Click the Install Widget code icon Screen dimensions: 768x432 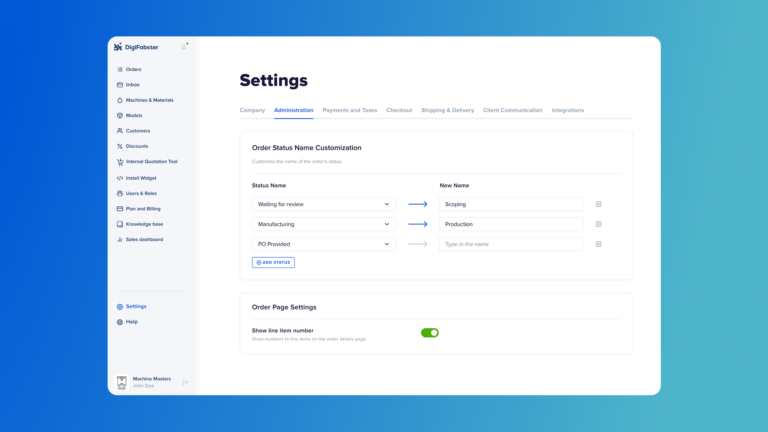pyautogui.click(x=120, y=178)
